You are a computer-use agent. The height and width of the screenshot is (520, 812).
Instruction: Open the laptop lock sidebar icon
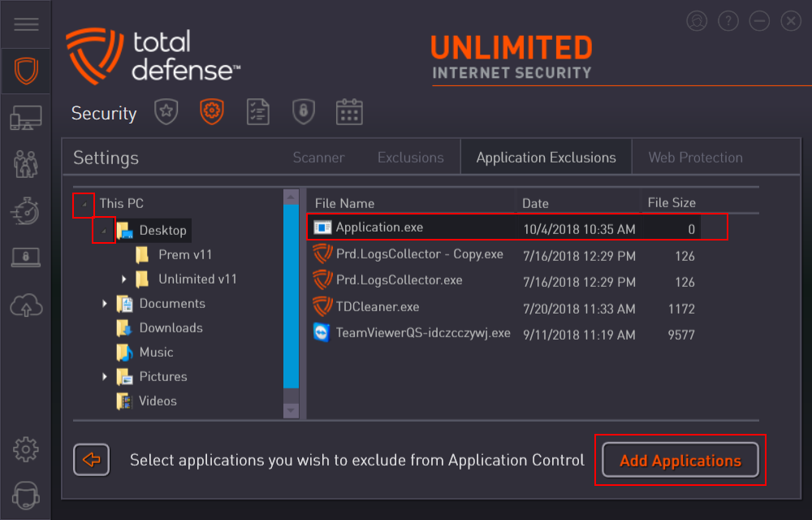[x=26, y=258]
